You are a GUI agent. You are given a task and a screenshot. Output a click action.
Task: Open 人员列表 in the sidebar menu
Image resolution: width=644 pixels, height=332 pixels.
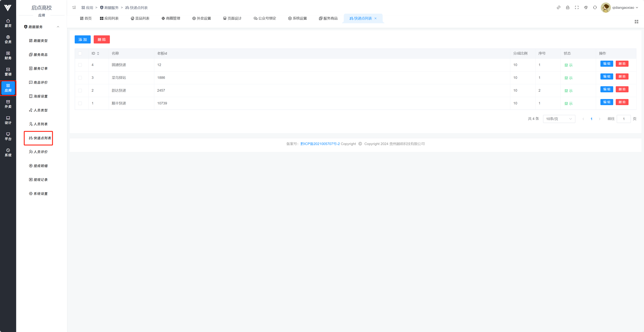(40, 124)
